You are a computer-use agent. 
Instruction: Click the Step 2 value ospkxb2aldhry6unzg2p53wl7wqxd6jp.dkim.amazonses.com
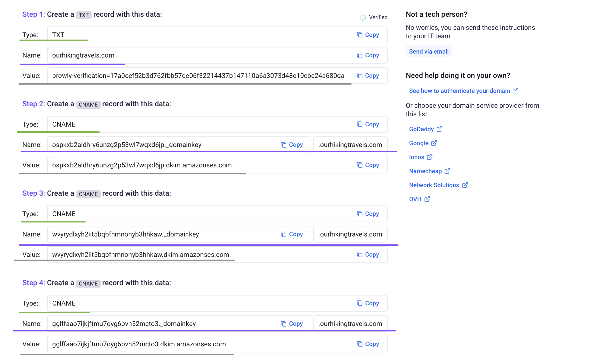(x=142, y=165)
